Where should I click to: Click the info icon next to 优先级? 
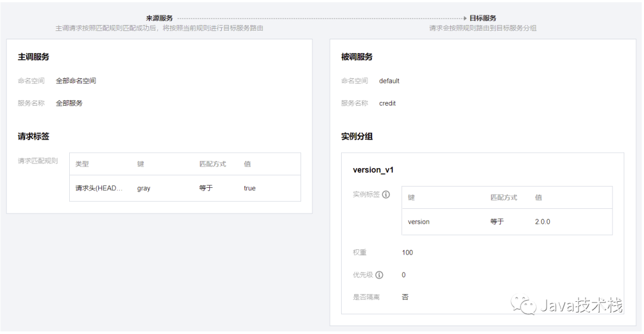tap(379, 275)
